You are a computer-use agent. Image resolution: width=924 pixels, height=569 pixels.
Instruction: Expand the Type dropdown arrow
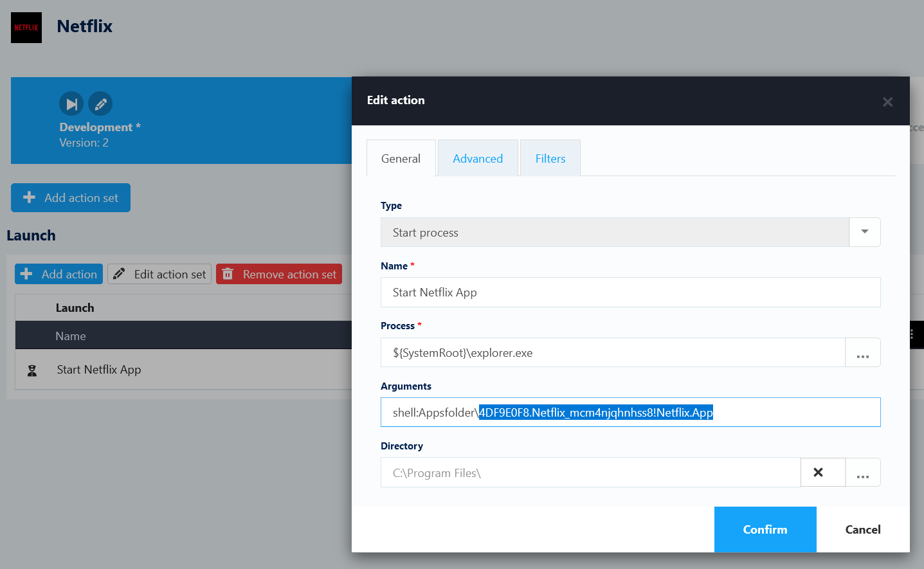tap(865, 232)
